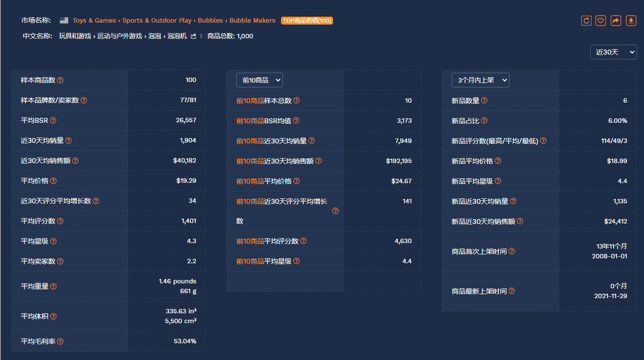The height and width of the screenshot is (360, 644).
Task: Open the 近30天 time range dropdown
Action: tap(613, 52)
